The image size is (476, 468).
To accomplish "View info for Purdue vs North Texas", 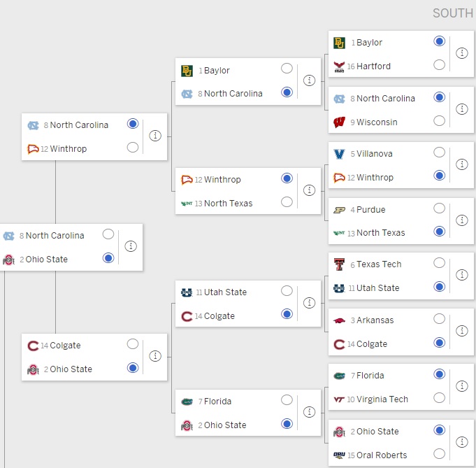I will pyautogui.click(x=461, y=220).
